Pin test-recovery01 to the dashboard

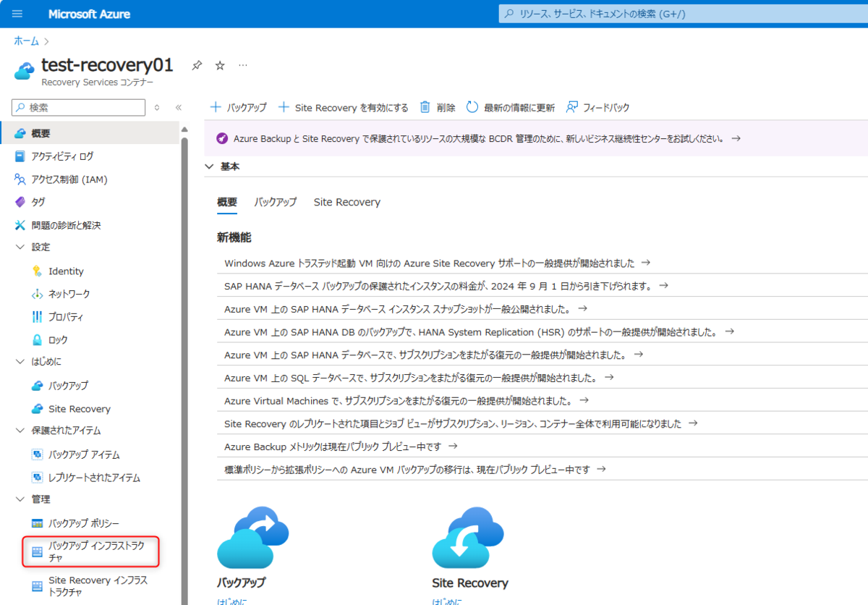click(x=197, y=66)
